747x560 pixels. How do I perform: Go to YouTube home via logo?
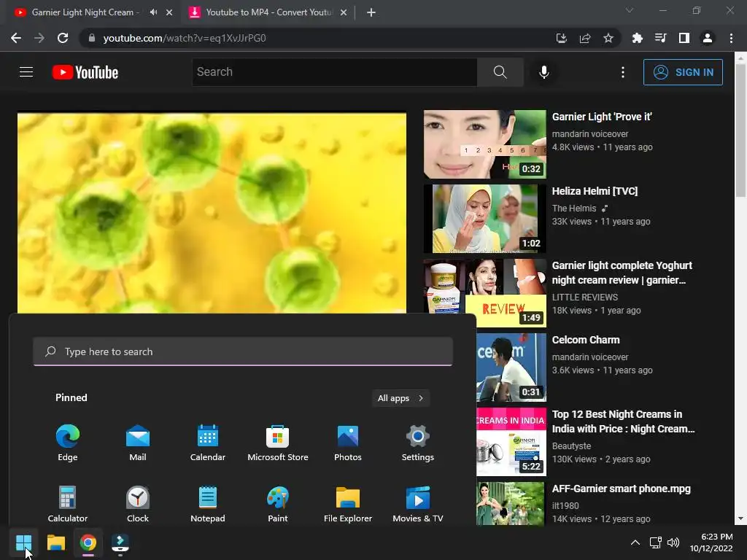[x=85, y=72]
